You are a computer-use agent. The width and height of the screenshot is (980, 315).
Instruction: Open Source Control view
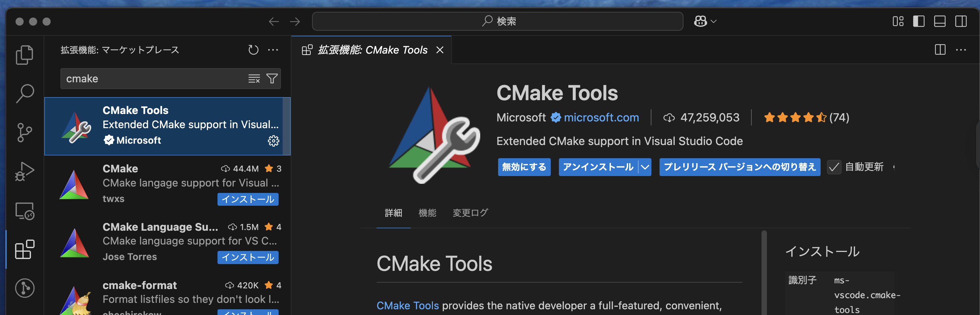tap(25, 133)
